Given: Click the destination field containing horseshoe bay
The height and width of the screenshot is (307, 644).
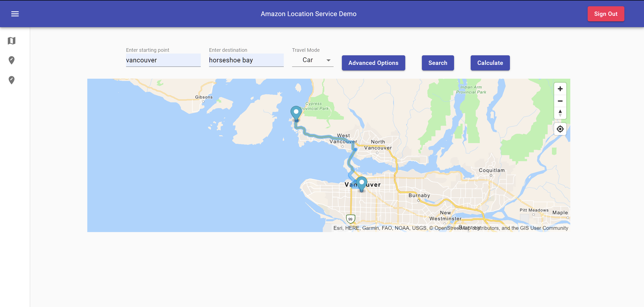Looking at the screenshot, I should pyautogui.click(x=246, y=60).
